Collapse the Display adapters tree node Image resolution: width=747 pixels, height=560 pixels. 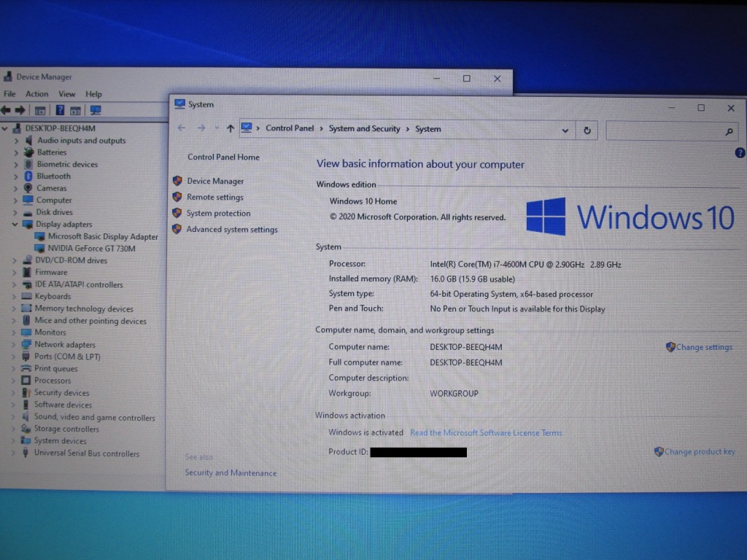pyautogui.click(x=15, y=224)
